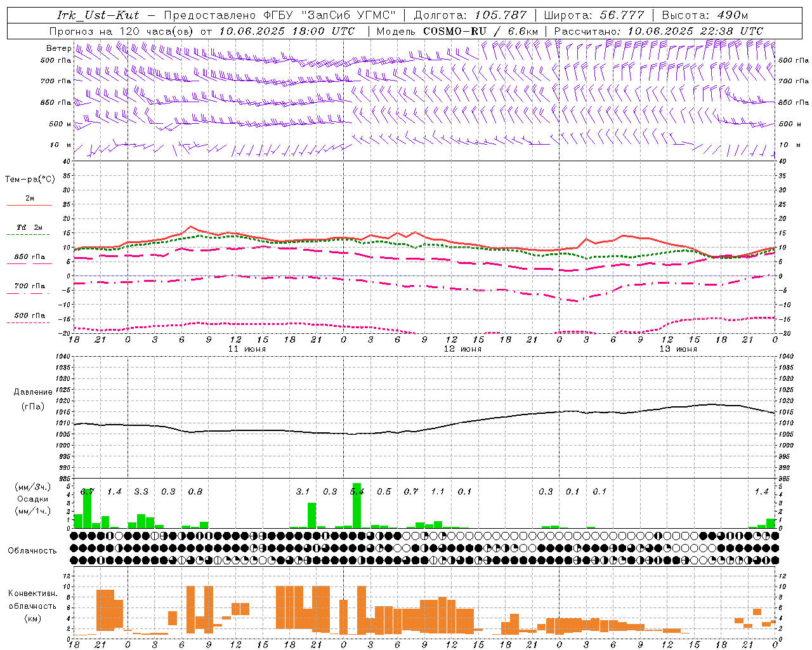Viewport: 812px width, 650px height.
Task: Click the 6.7 precipitation total
Action: [87, 491]
